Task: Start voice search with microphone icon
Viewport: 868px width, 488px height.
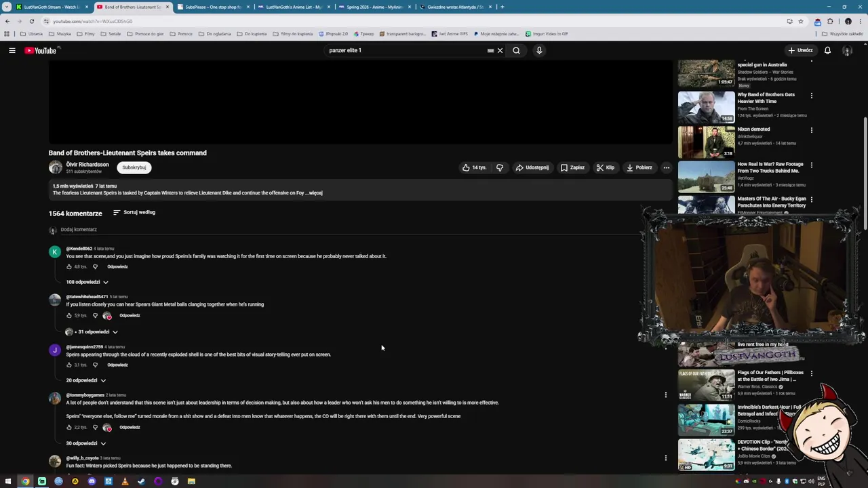Action: (x=539, y=50)
